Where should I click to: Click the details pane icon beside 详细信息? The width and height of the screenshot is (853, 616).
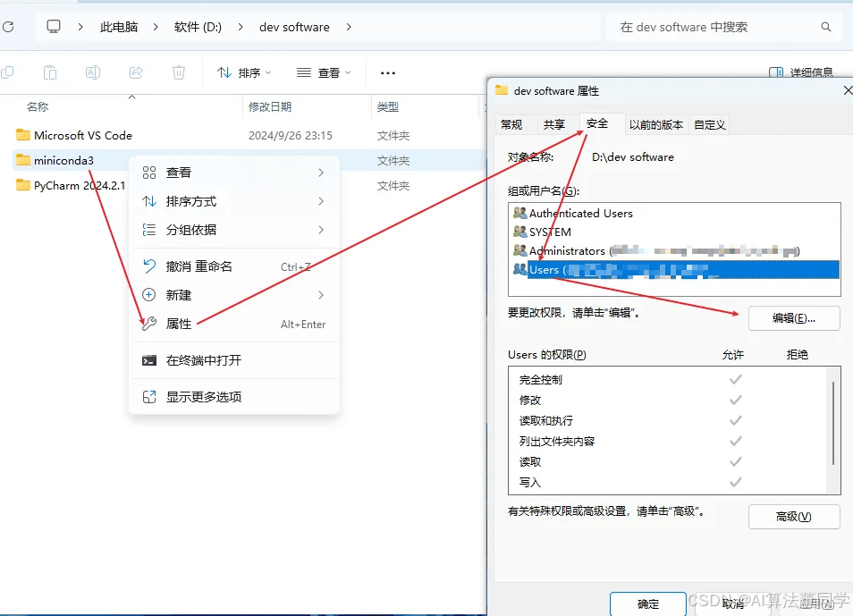[776, 72]
